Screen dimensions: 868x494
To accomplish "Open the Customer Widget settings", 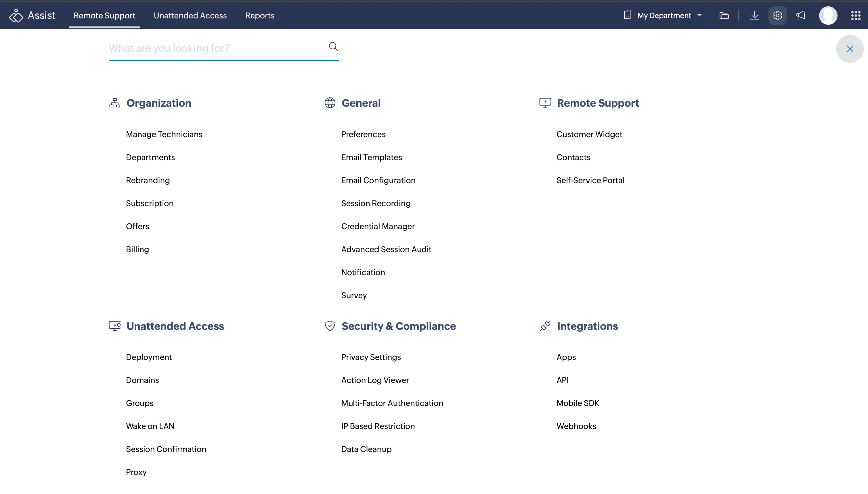I will pos(589,134).
